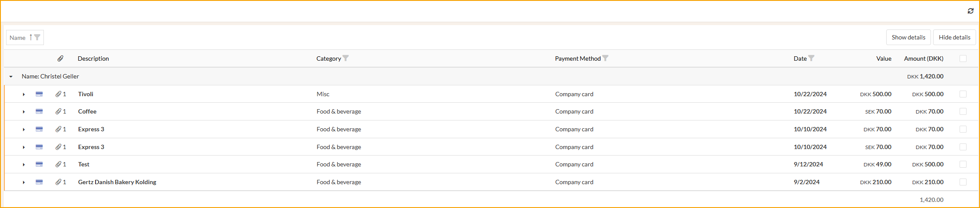
Task: Sort by the Amount (DKK) column header
Action: coord(924,58)
